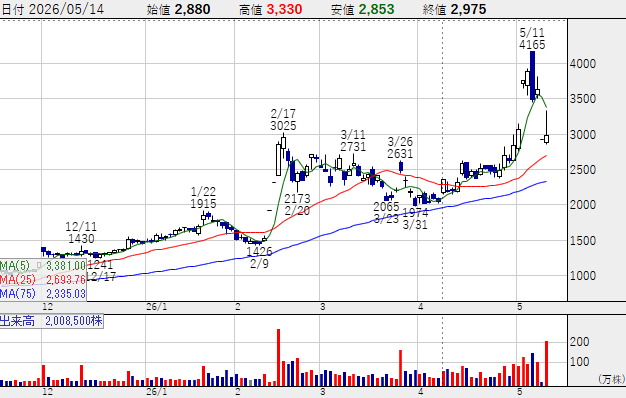Select the 終値 label in header
This screenshot has width=626, height=398.
[x=435, y=9]
